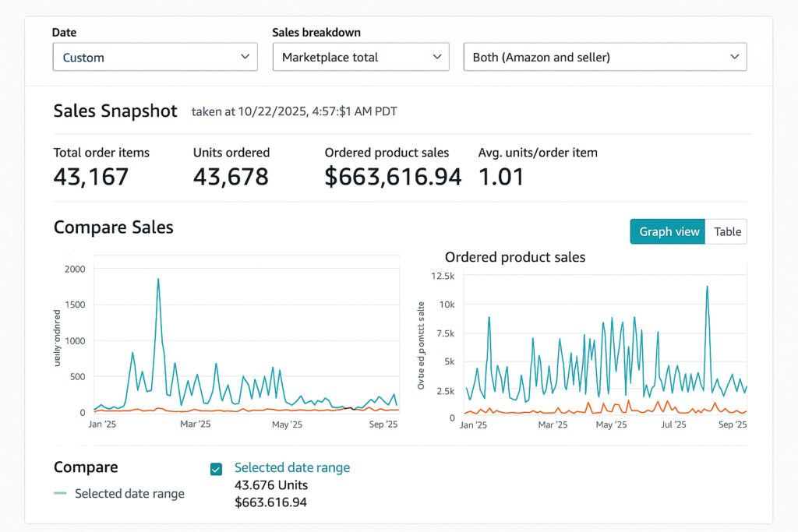Click the chevron arrow in the Date field
The image size is (798, 532).
coord(245,57)
